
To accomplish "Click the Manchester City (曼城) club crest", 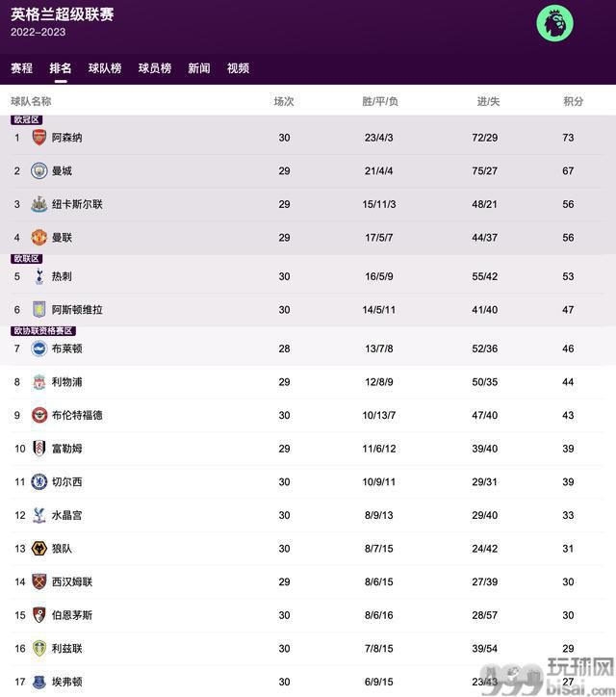I will click(x=39, y=170).
